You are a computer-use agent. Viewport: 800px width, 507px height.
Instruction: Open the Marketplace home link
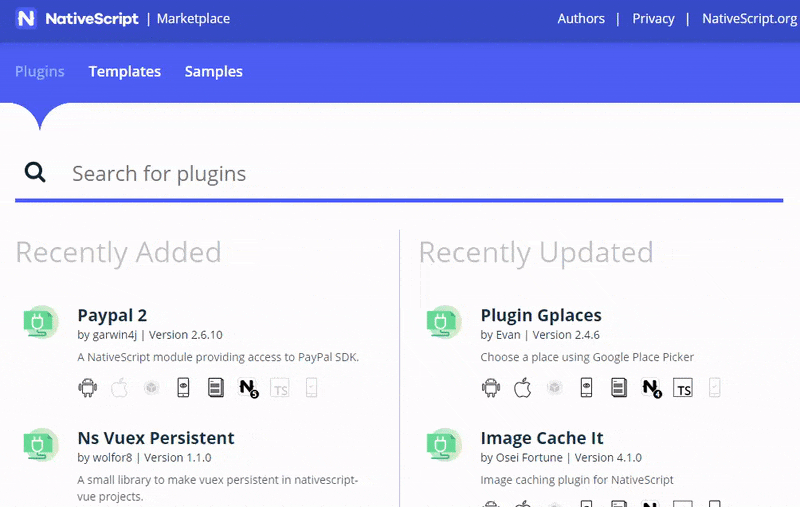193,19
